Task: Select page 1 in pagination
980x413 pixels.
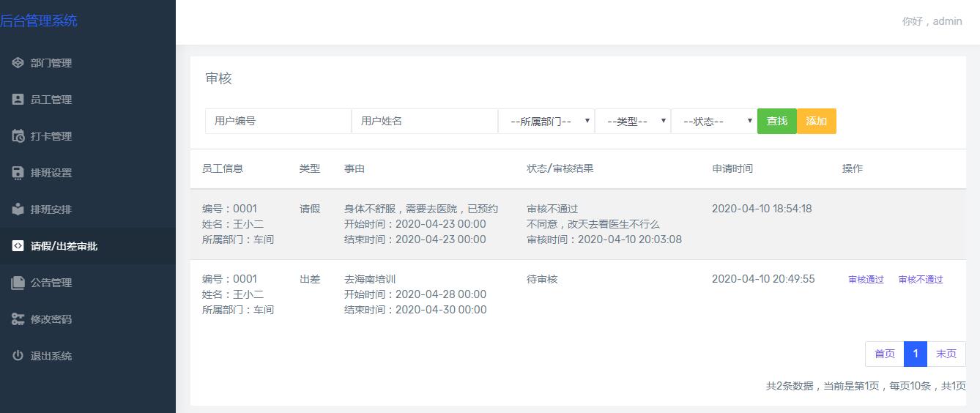Action: tap(916, 354)
